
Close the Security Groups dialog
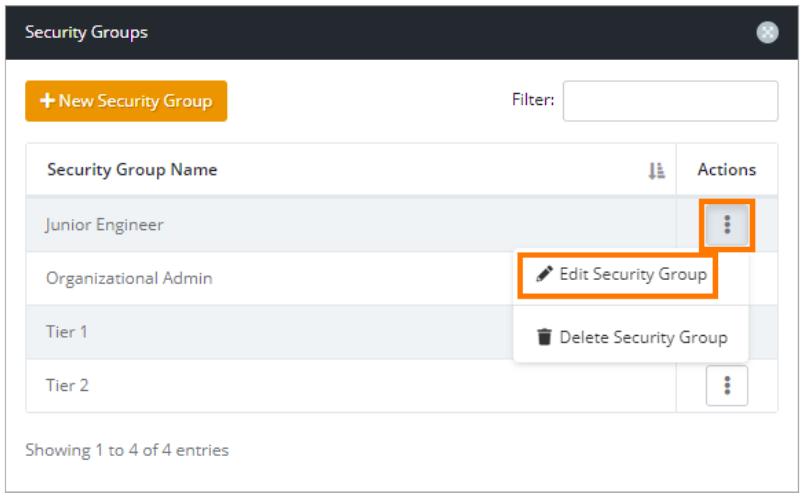point(767,32)
